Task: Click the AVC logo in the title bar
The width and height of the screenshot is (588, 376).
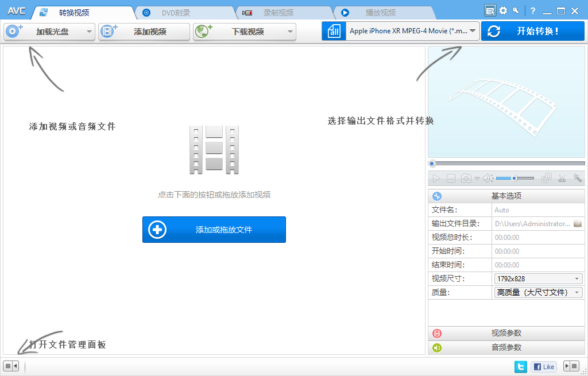Action: click(x=16, y=11)
